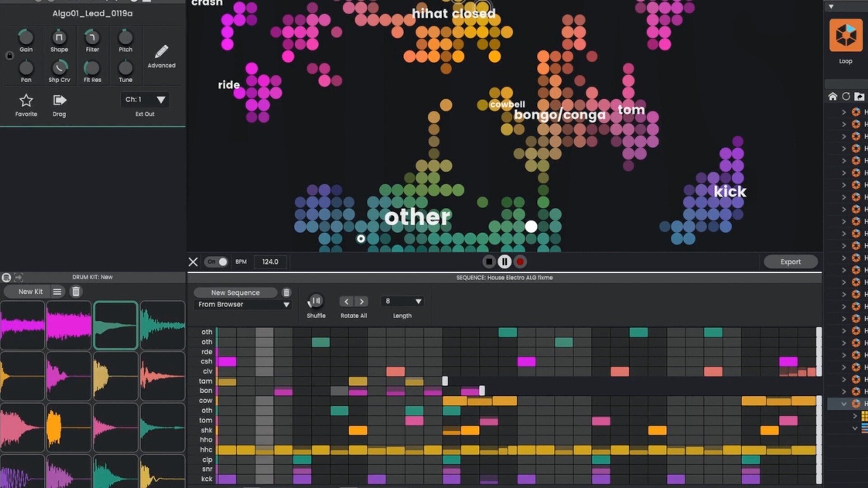The width and height of the screenshot is (868, 488).
Task: Toggle the sequencer On switch
Action: [217, 262]
